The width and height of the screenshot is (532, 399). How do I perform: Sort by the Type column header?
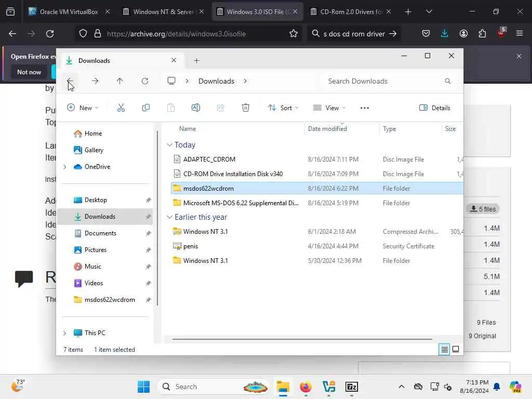(389, 129)
